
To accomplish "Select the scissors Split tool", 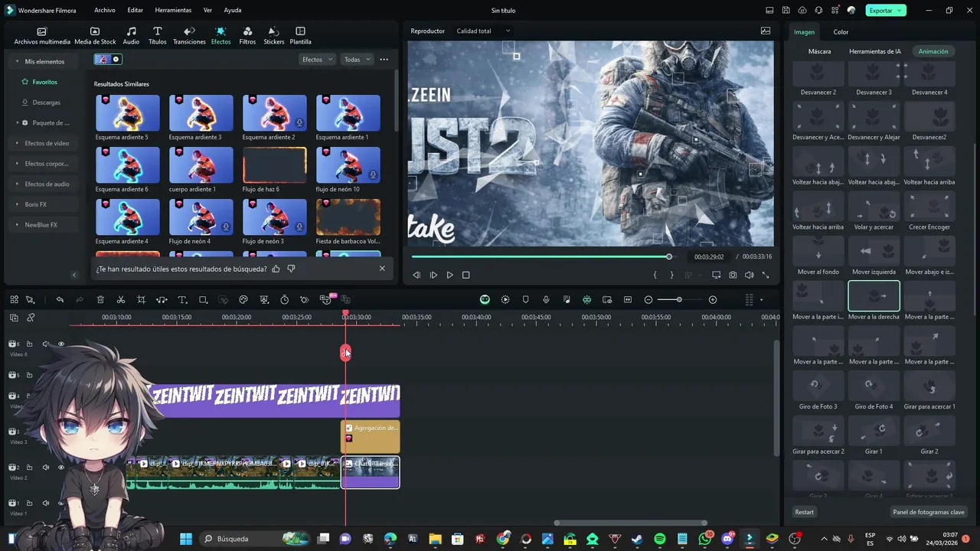I will click(x=121, y=299).
